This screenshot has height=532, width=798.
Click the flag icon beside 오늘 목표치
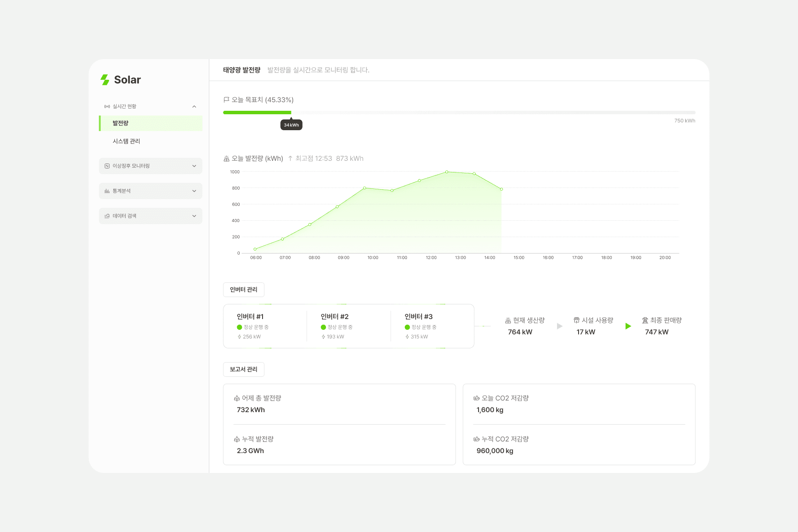(x=226, y=100)
